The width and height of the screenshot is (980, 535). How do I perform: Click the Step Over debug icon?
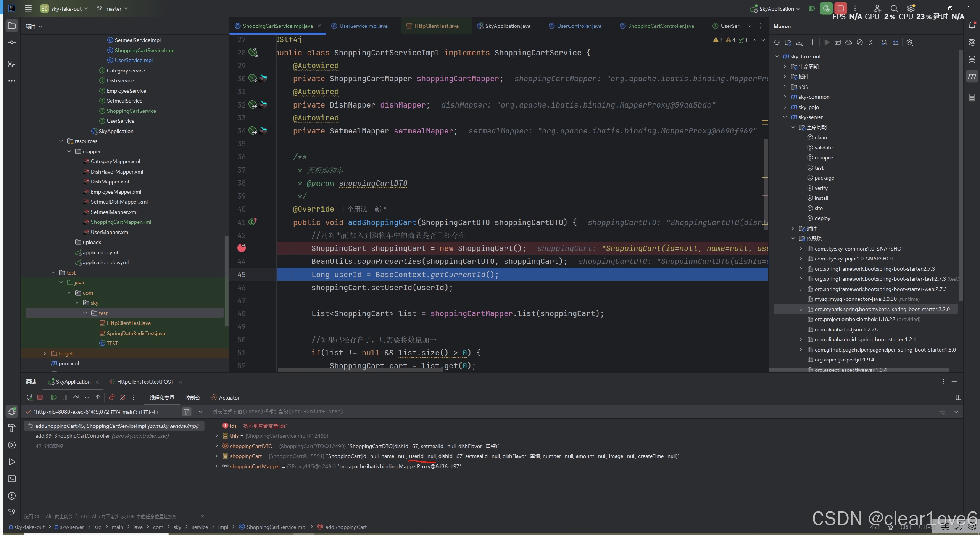tap(76, 397)
